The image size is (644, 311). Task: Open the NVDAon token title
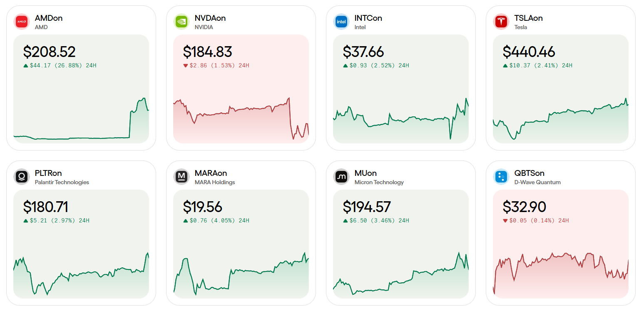click(x=210, y=18)
